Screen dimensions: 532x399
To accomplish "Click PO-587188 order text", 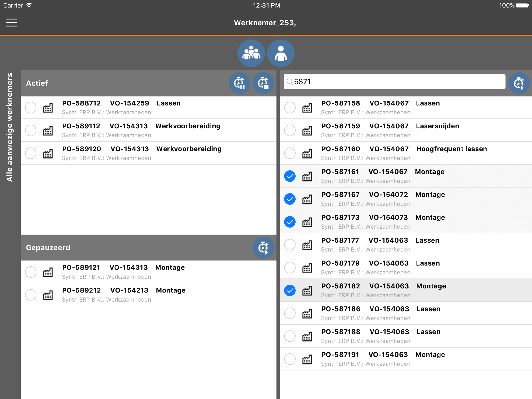I will tap(341, 332).
